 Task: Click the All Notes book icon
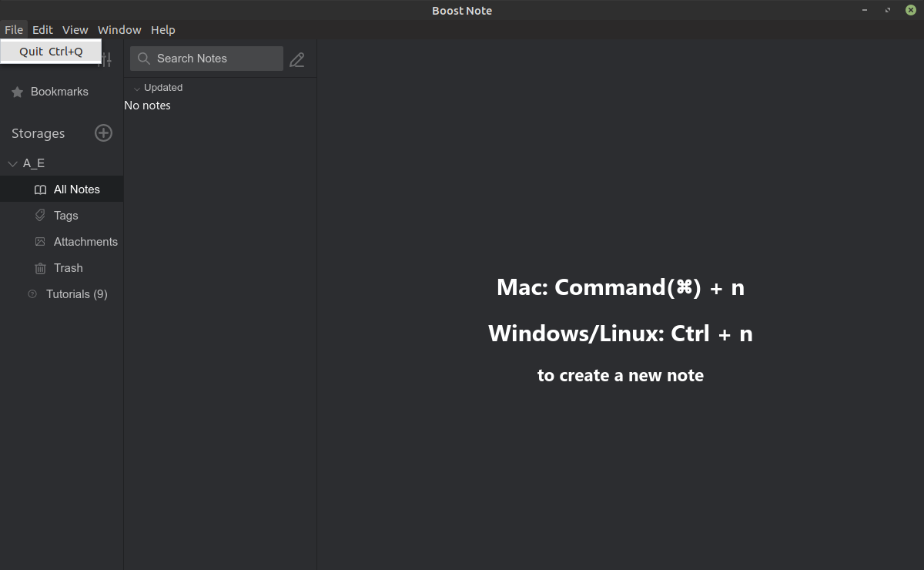point(39,189)
